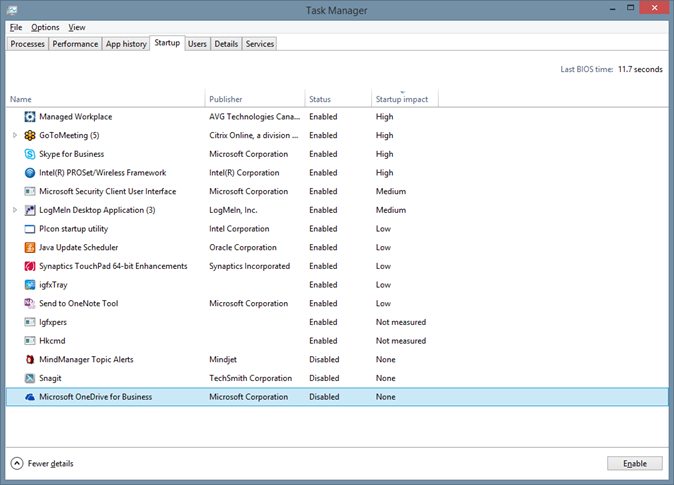Click the Citrix Online publisher cell
This screenshot has width=674, height=485.
pos(254,135)
